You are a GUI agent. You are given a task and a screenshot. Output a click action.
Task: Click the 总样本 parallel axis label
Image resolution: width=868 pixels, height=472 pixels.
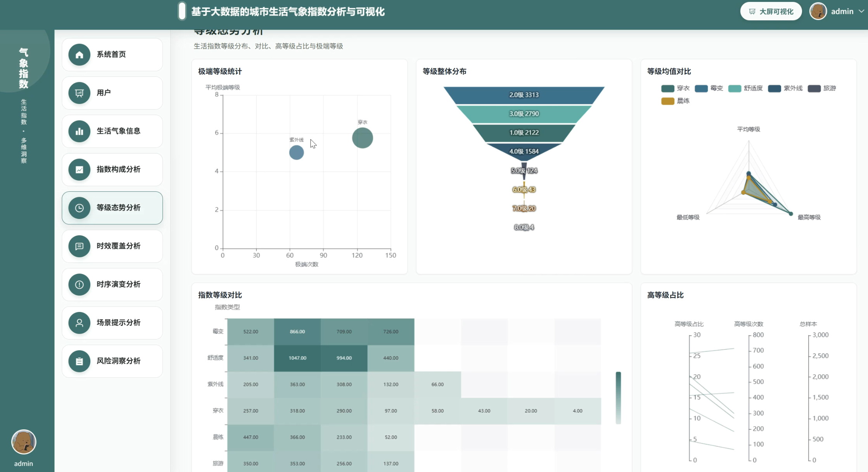pyautogui.click(x=808, y=324)
